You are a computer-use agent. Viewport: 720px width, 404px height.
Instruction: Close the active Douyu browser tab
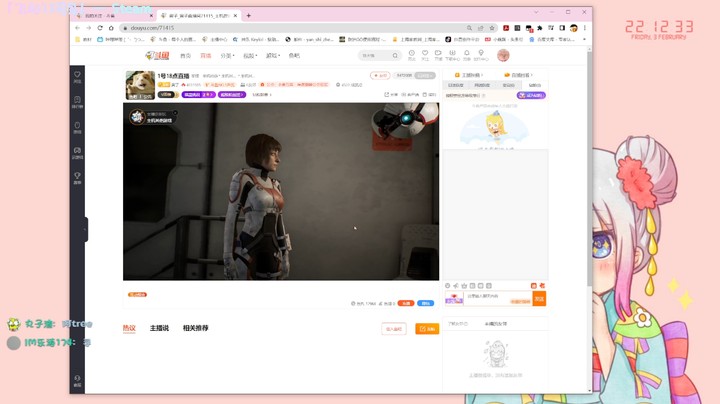click(236, 16)
